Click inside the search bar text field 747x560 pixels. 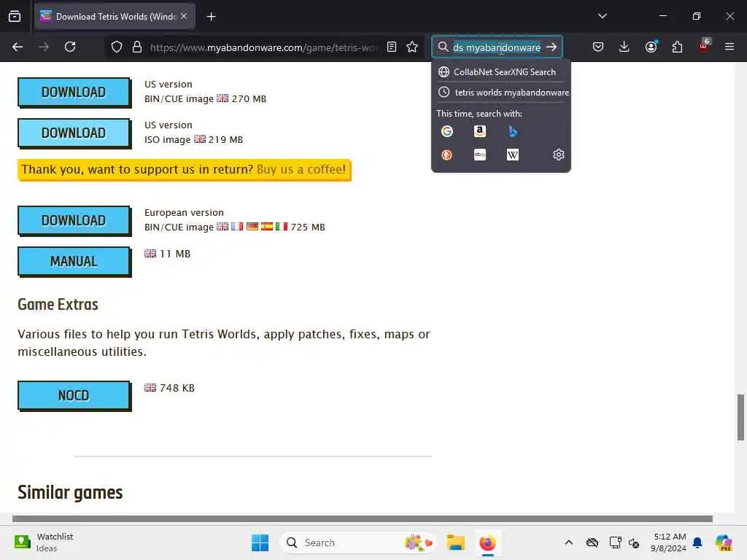496,47
